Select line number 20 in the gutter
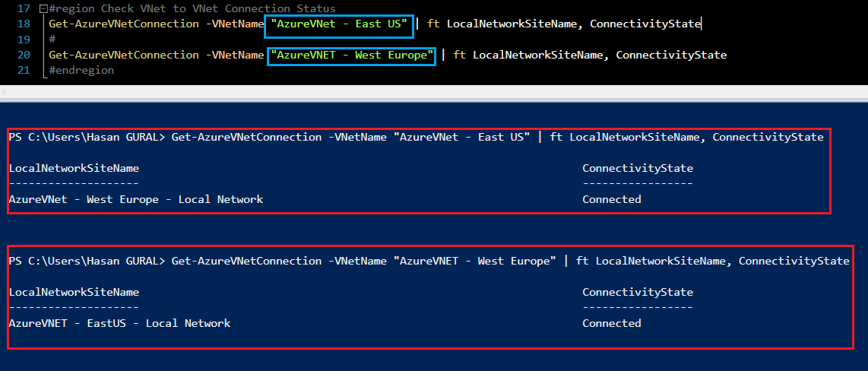 (x=24, y=55)
